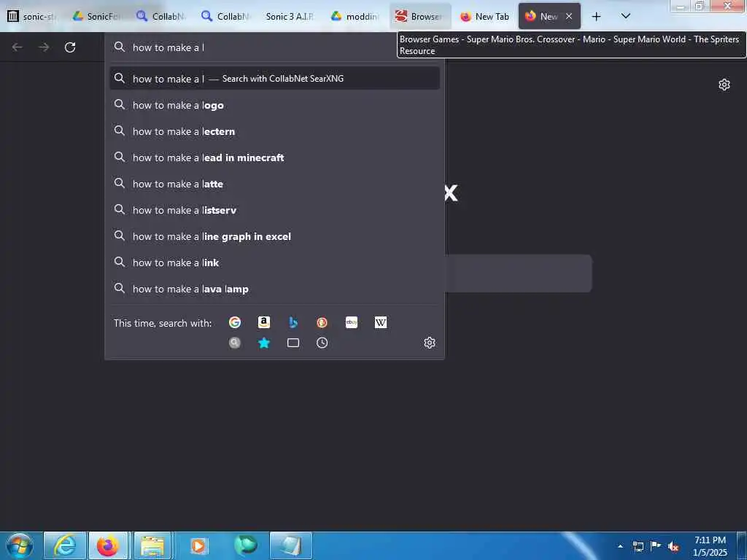The width and height of the screenshot is (747, 560).
Task: Search history using the clock icon
Action: (x=322, y=343)
